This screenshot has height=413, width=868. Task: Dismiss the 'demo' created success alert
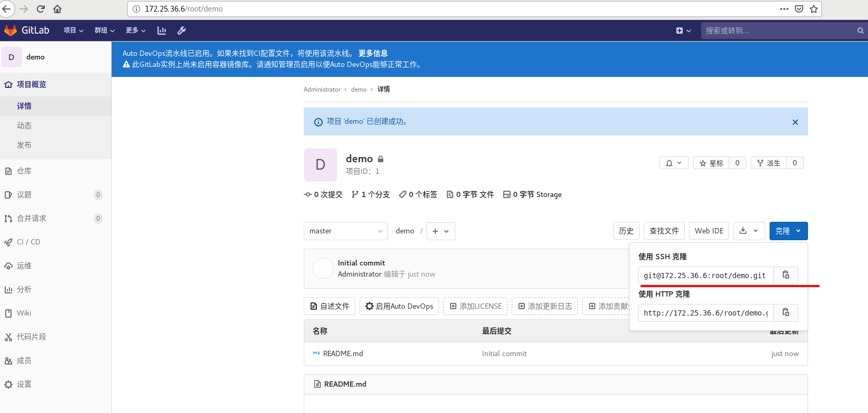coord(795,122)
